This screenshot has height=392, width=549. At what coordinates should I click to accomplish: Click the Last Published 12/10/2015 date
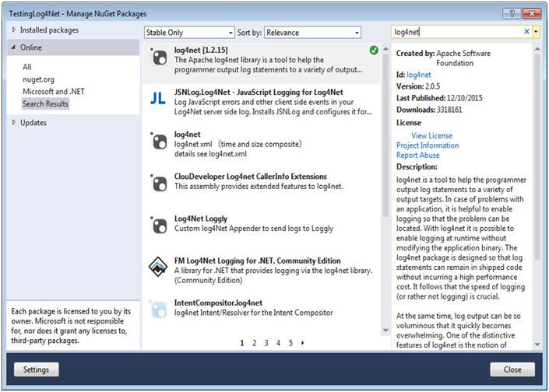pos(465,98)
